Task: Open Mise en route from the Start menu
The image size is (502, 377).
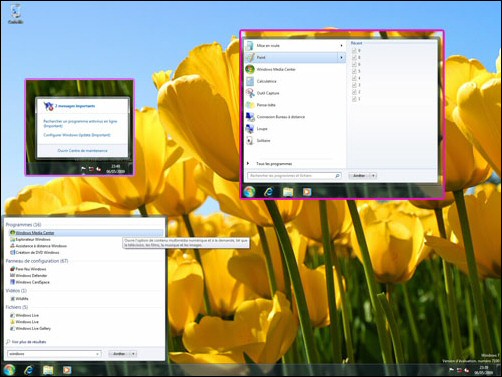Action: tap(295, 46)
